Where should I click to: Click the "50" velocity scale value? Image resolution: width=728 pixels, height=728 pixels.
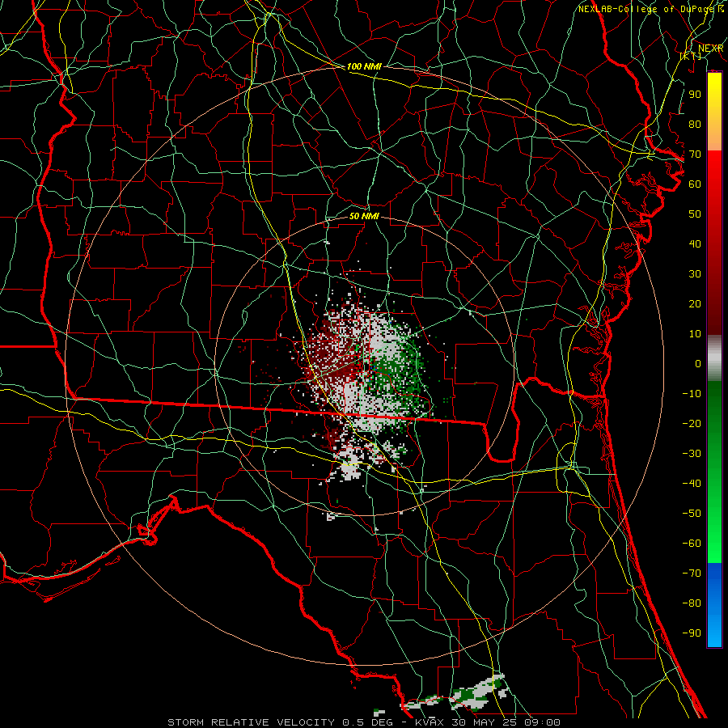coord(695,214)
